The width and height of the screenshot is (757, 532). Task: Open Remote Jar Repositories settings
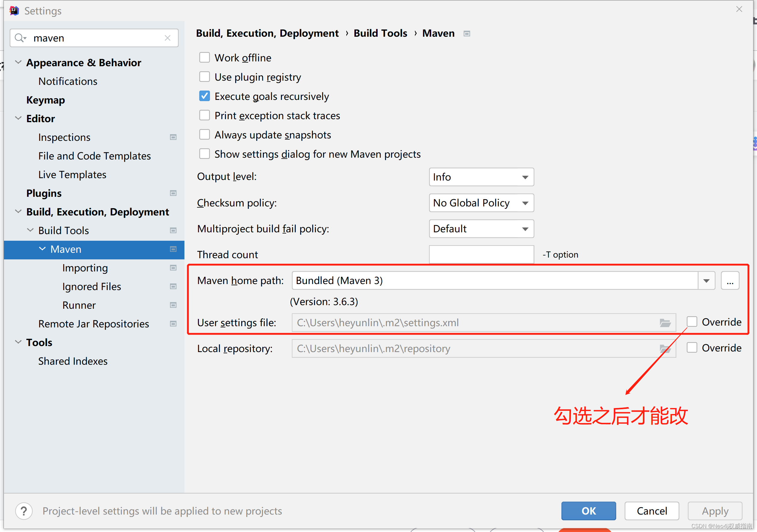(x=94, y=324)
